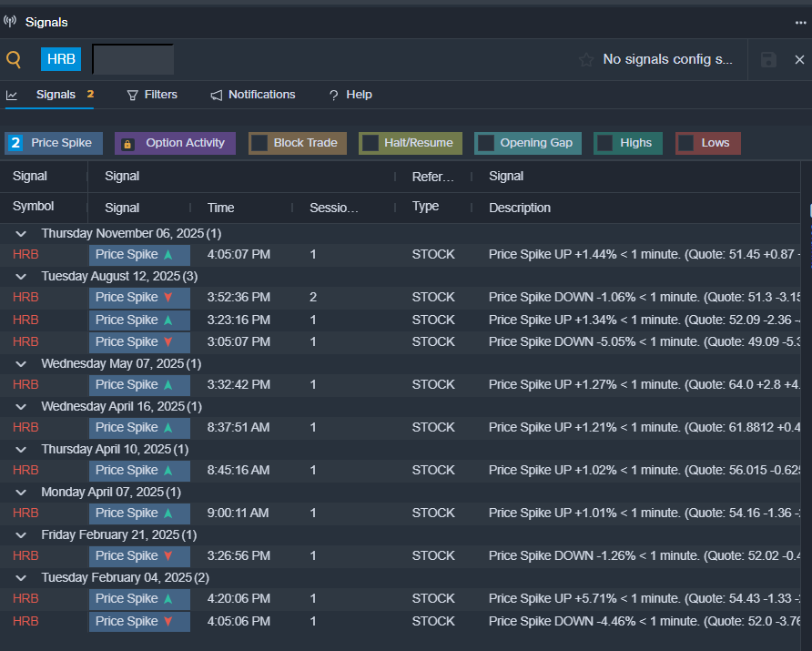Click the empty symbol input field
Image resolution: width=812 pixels, height=651 pixels.
[133, 60]
